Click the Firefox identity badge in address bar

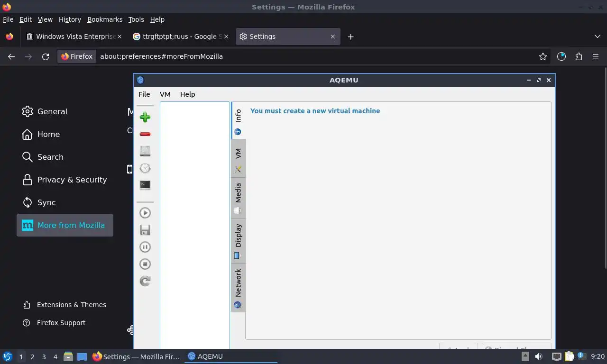click(77, 56)
